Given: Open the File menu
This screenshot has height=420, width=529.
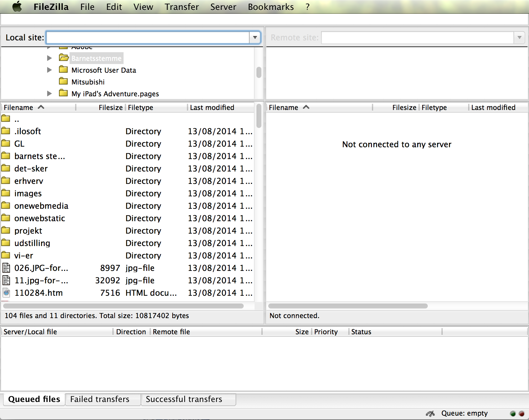Looking at the screenshot, I should coord(87,7).
